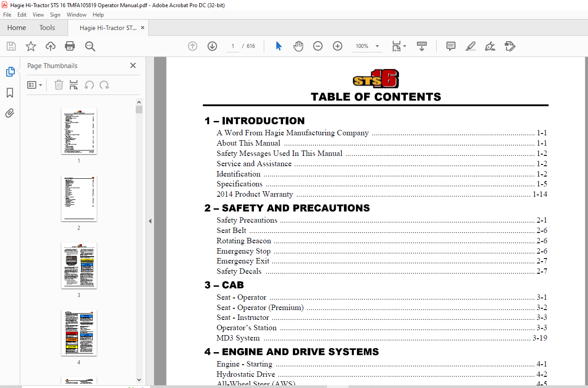The width and height of the screenshot is (588, 388).
Task: Go to next page arrow
Action: pyautogui.click(x=212, y=46)
